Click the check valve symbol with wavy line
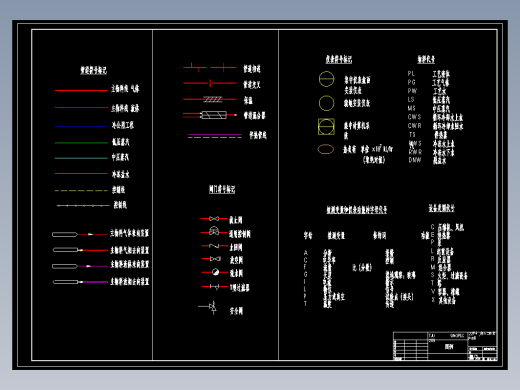520x390 pixels. pyautogui.click(x=214, y=246)
